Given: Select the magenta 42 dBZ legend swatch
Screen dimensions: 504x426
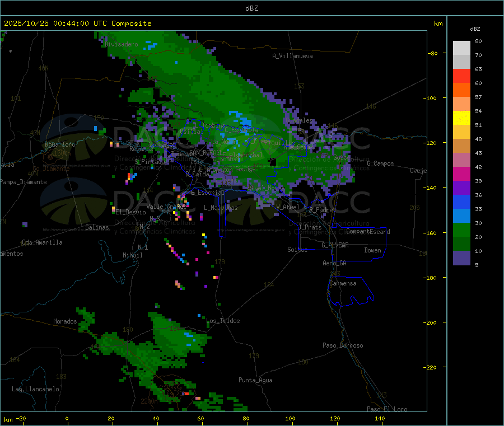Looking at the screenshot, I should pyautogui.click(x=461, y=174).
